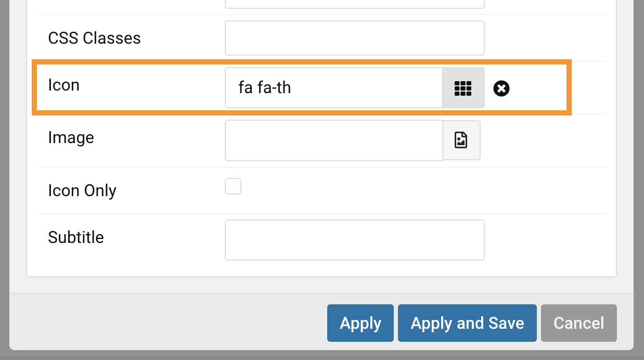Clear the icon with the X button

pos(501,88)
